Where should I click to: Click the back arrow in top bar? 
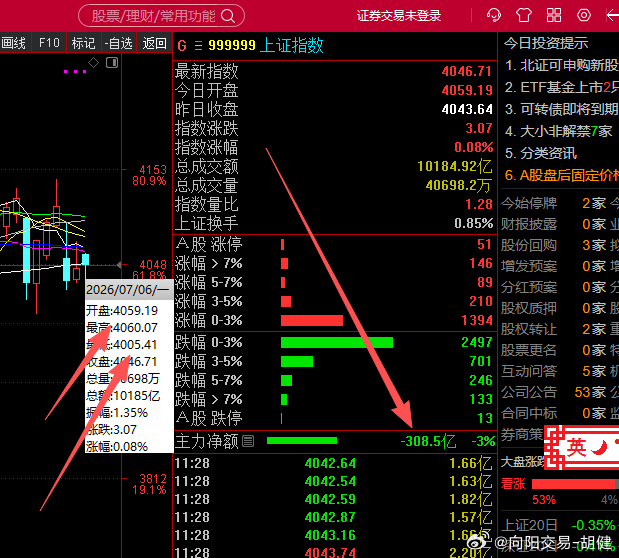[613, 15]
